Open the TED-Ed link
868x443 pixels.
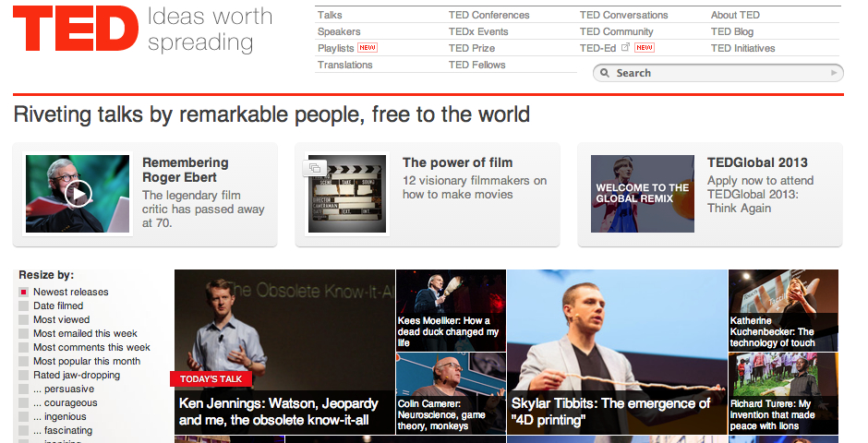pos(597,48)
